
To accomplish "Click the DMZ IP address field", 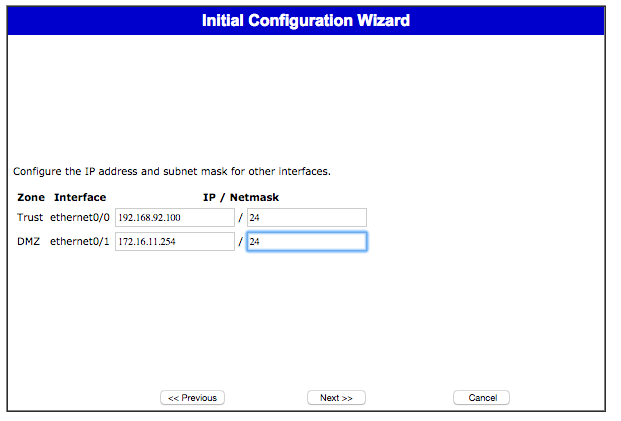I will [x=175, y=241].
